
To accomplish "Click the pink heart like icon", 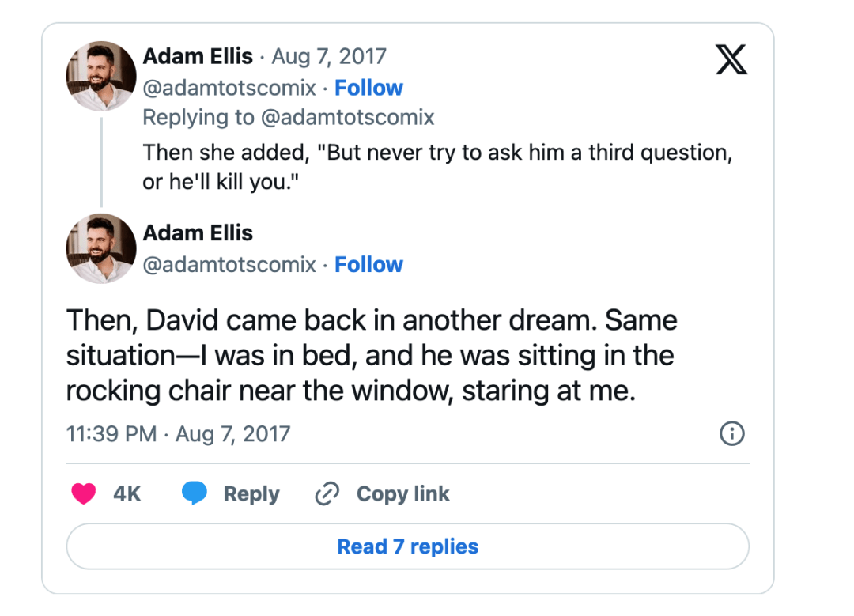I will pos(84,494).
